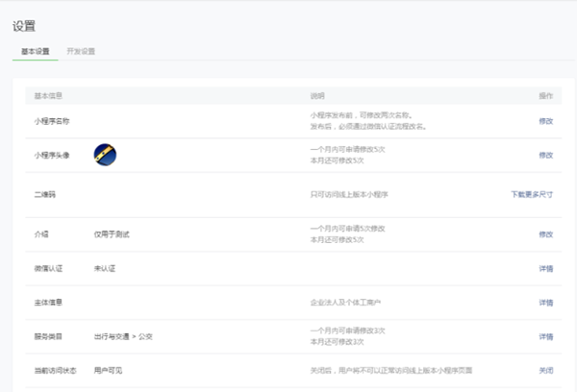Click the 出行与交通 > 公交 category value
The width and height of the screenshot is (577, 392).
pos(121,336)
